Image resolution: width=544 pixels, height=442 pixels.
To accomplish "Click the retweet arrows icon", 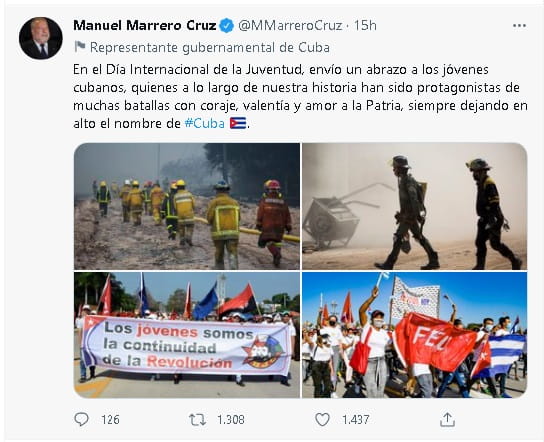I will point(197,419).
